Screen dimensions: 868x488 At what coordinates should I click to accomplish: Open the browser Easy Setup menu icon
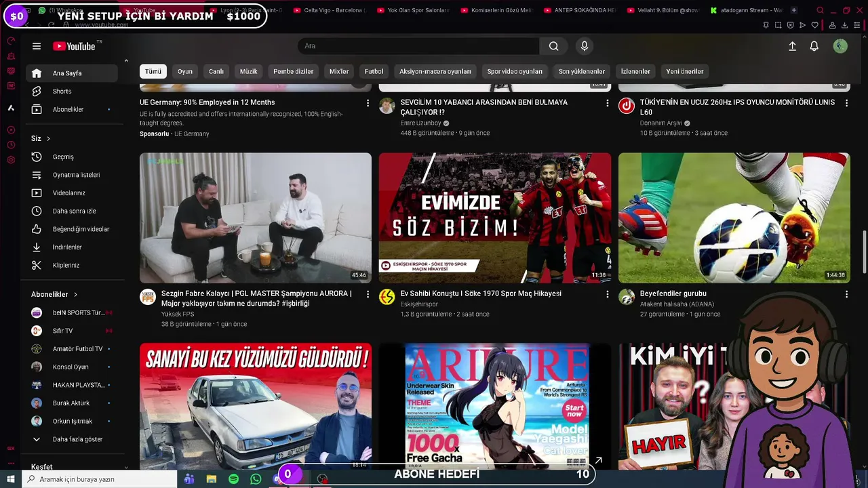858,25
